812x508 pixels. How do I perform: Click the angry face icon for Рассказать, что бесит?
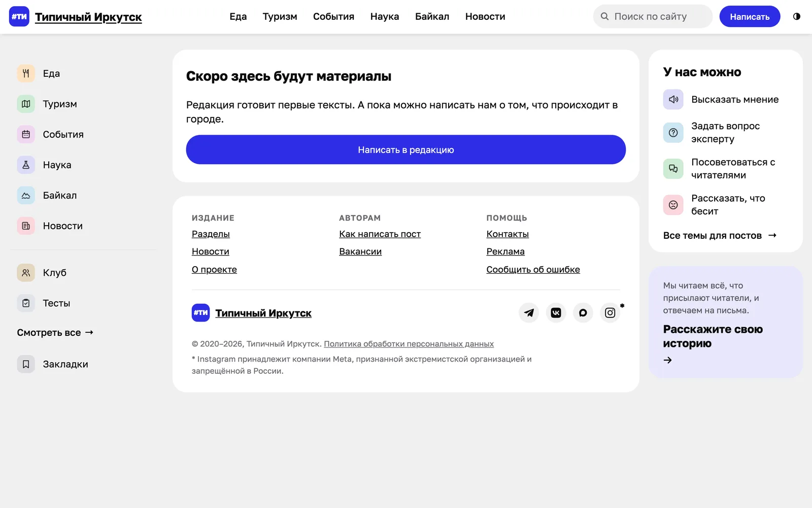[673, 205]
